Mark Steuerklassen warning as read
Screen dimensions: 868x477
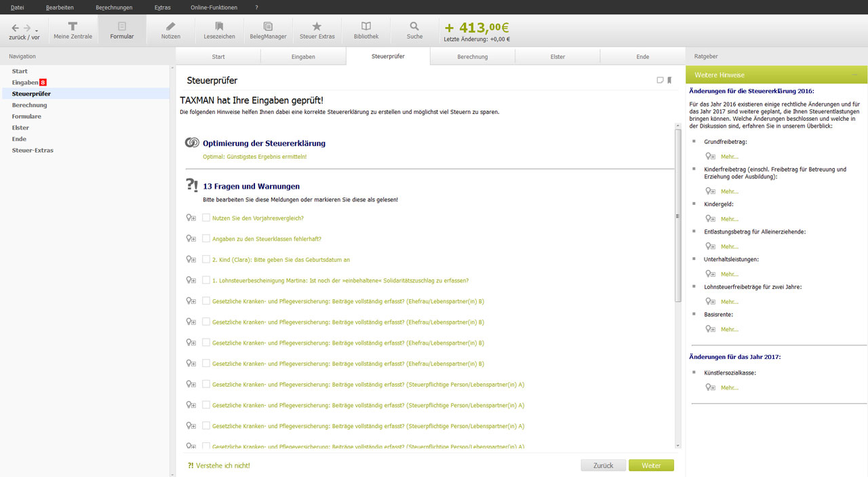coord(206,239)
